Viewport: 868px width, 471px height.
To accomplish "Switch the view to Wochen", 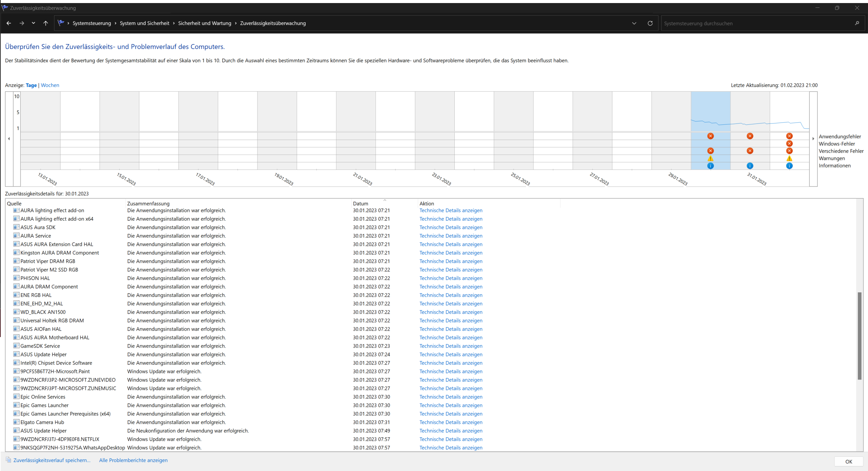I will tap(50, 85).
